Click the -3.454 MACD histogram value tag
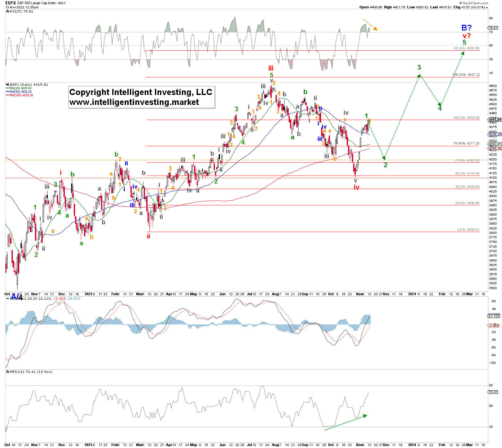Screen dimensions: 502x448 (494, 325)
